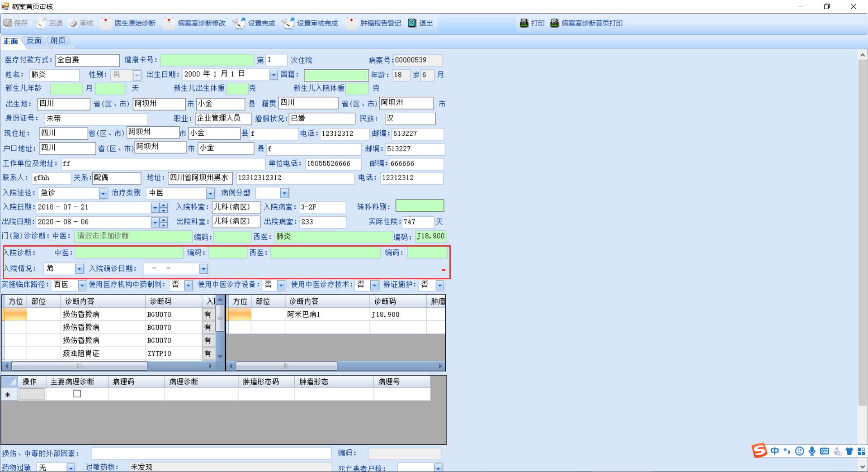Click left diagnosis table horizontal scrollbar

pyautogui.click(x=108, y=366)
